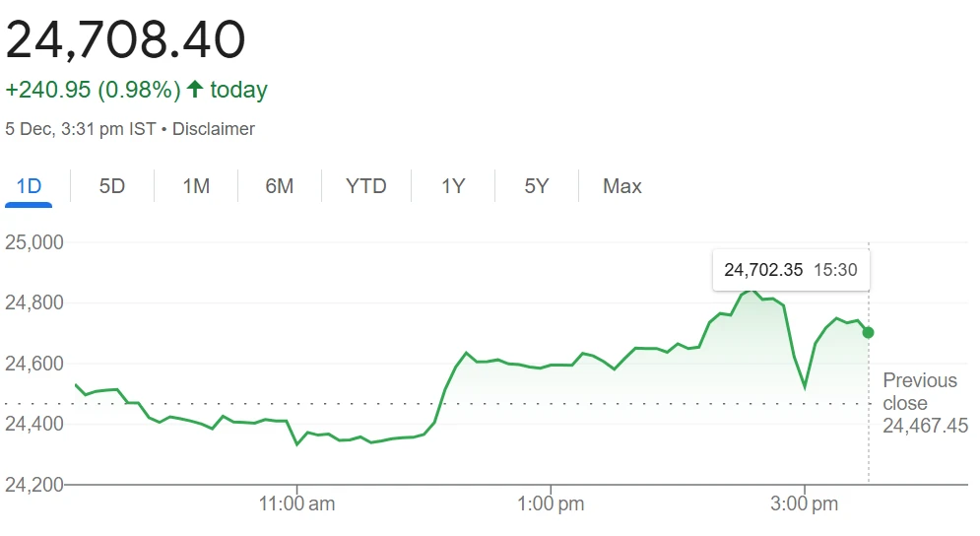Image resolution: width=980 pixels, height=536 pixels.
Task: Click the +240.95 (0.98%) change text
Action: pos(93,90)
